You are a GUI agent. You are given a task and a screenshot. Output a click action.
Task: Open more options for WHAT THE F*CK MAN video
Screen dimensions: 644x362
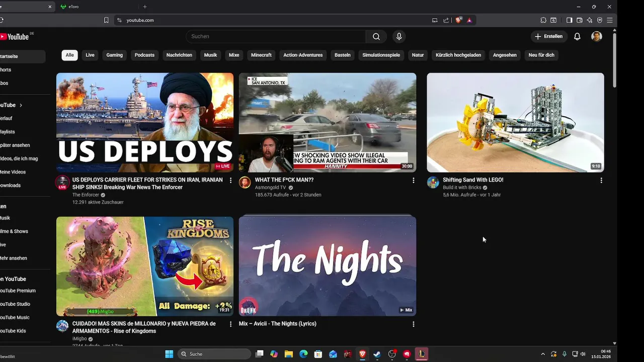pyautogui.click(x=414, y=180)
